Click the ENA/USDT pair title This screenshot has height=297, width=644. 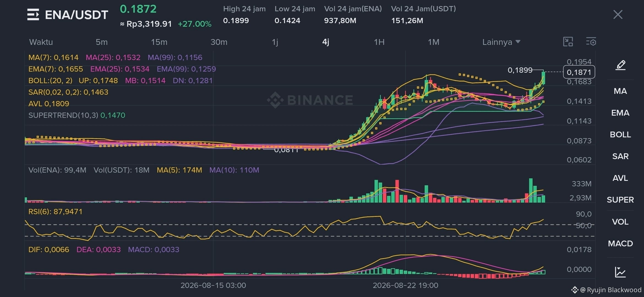(77, 15)
